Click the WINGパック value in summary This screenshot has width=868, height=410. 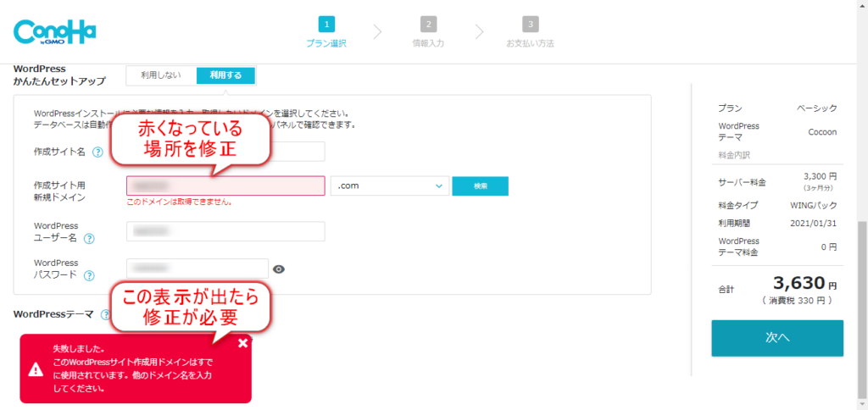(x=814, y=205)
